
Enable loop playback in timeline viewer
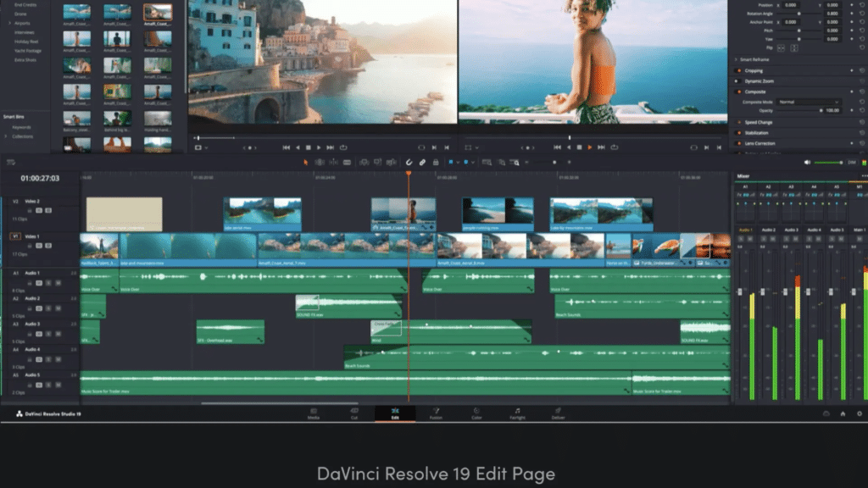(615, 147)
